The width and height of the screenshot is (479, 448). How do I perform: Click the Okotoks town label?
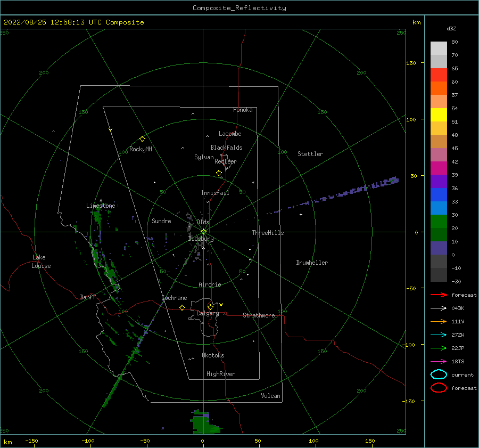pos(213,355)
